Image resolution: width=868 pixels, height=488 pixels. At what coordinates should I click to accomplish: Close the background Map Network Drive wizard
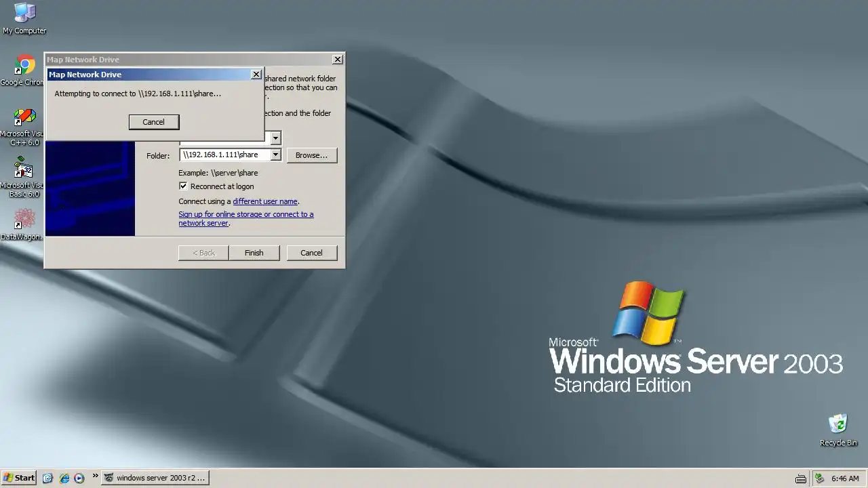coord(337,60)
